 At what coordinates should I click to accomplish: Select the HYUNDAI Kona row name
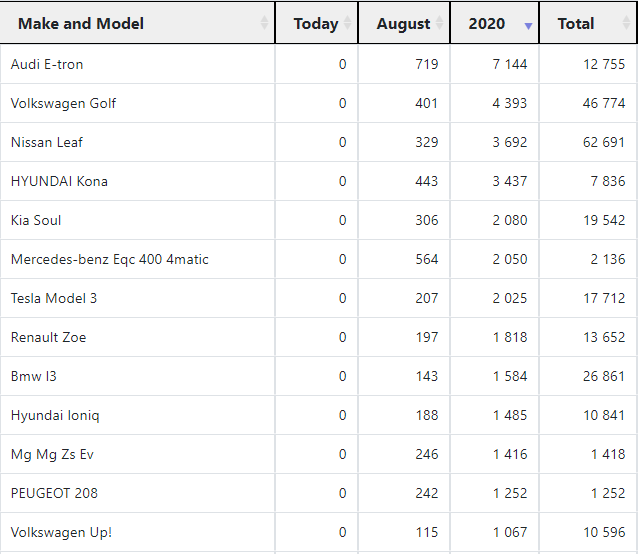(59, 181)
